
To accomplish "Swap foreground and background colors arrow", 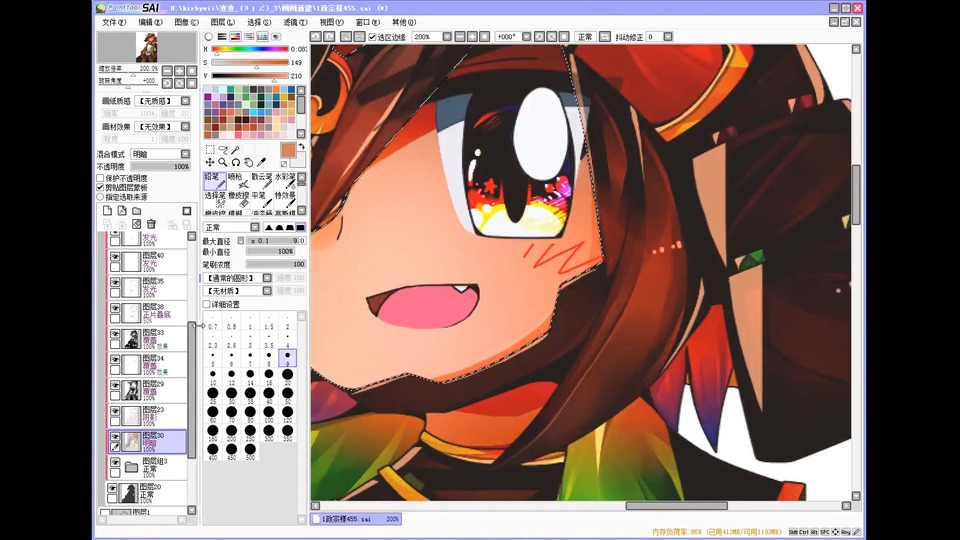I will pyautogui.click(x=301, y=147).
